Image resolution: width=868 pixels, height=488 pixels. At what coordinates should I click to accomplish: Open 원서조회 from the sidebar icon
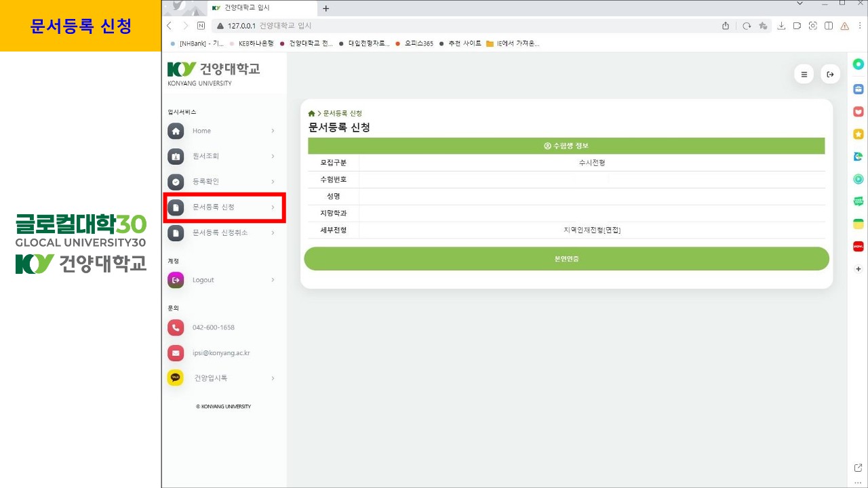point(176,157)
